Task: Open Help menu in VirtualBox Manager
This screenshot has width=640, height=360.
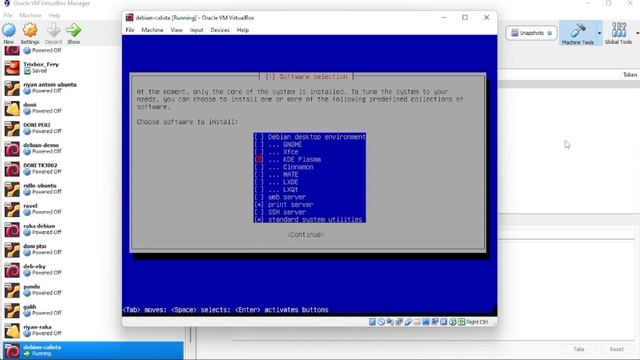Action: [x=54, y=16]
